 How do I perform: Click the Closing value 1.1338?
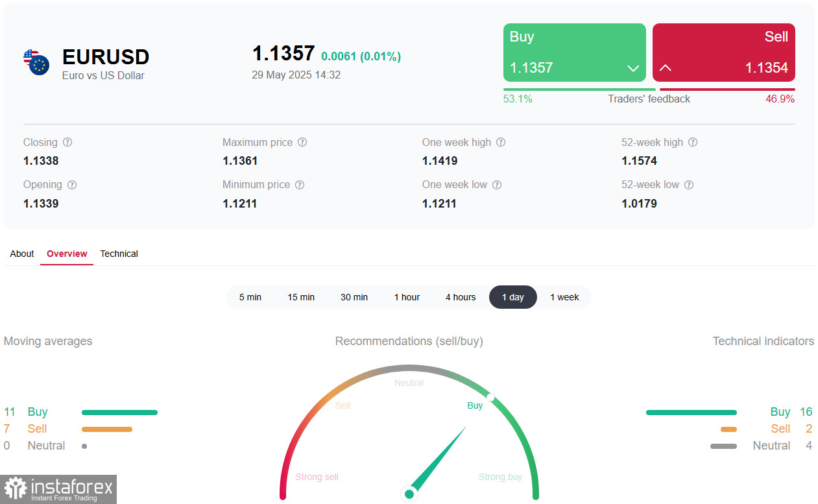tap(41, 161)
